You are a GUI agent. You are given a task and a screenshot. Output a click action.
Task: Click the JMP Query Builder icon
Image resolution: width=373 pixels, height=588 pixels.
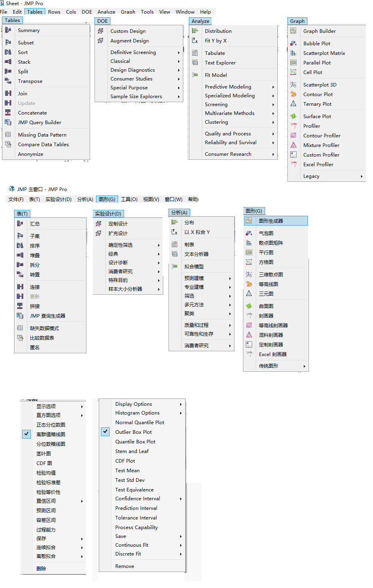point(8,122)
